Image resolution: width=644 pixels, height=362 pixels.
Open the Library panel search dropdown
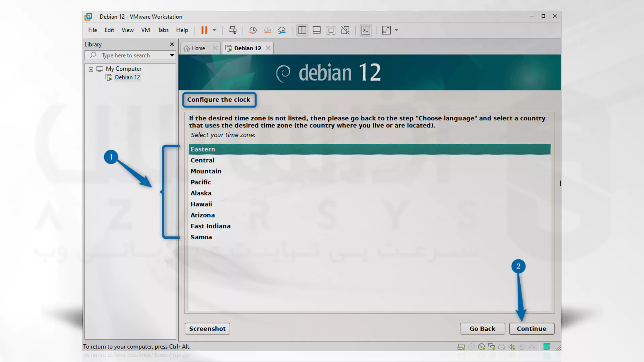[172, 55]
